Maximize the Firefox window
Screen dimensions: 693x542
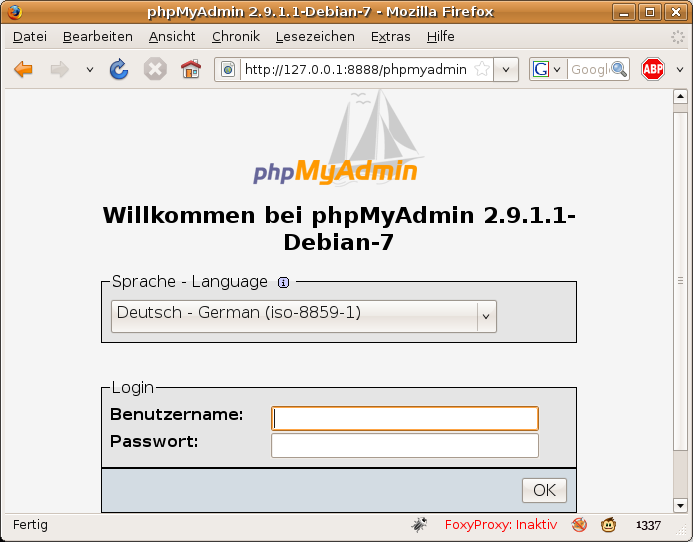650,12
